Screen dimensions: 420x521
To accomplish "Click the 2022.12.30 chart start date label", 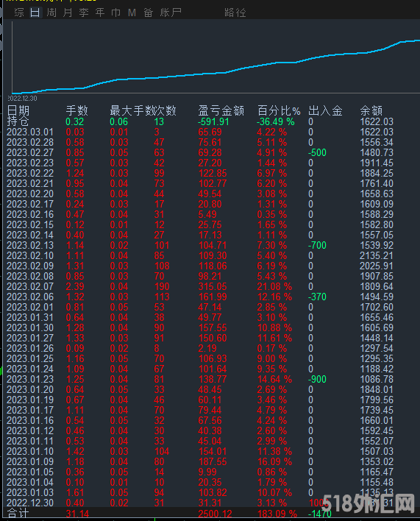I will [22, 99].
